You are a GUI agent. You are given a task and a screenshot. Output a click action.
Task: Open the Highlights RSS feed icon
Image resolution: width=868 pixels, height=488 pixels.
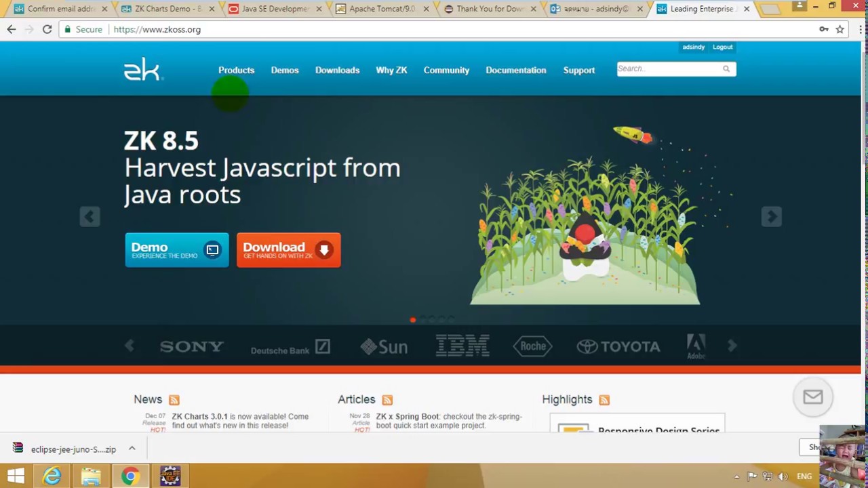pyautogui.click(x=604, y=400)
